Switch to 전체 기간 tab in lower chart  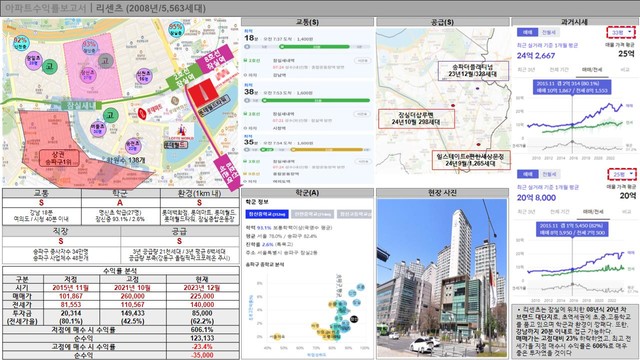pos(560,211)
